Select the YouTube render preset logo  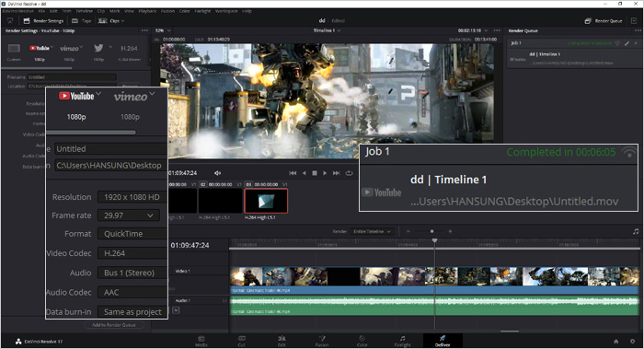[40, 48]
